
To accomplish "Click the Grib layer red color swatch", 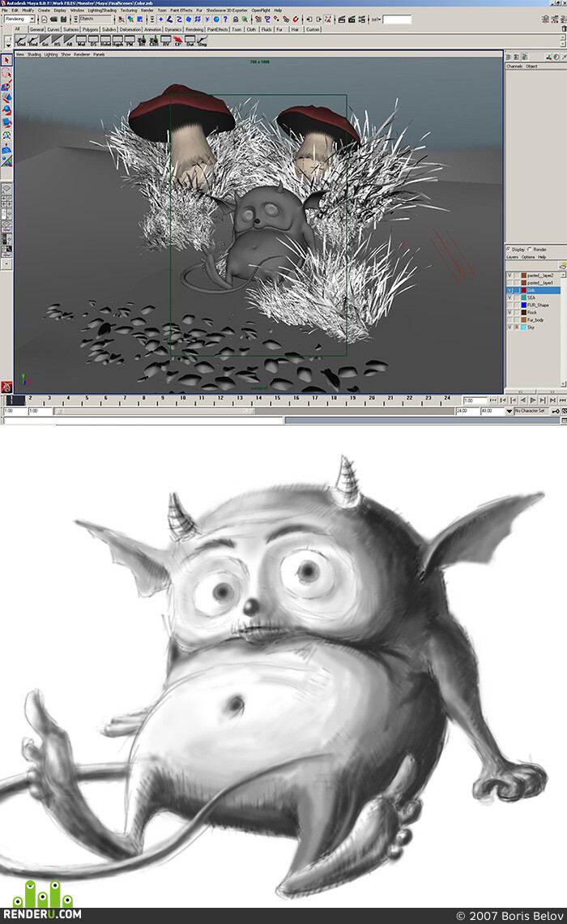I will 523,290.
